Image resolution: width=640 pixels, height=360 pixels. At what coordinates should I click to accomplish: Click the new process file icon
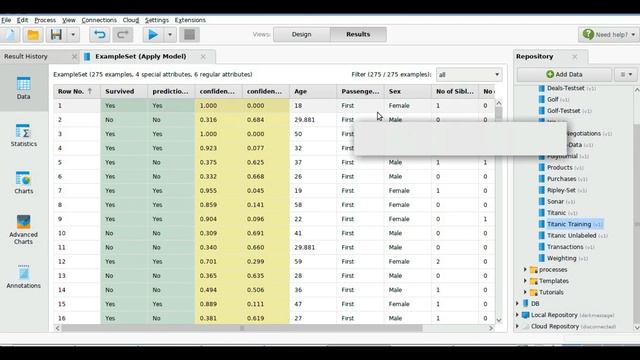10,35
